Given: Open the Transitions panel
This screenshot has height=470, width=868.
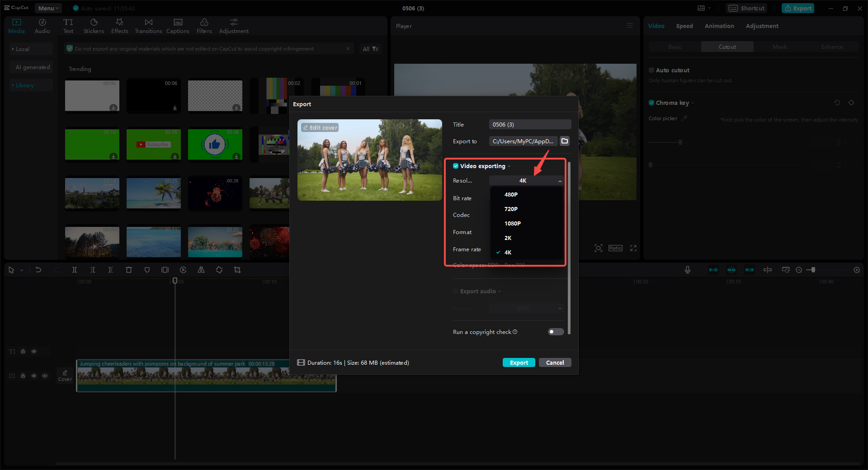Looking at the screenshot, I should click(148, 25).
